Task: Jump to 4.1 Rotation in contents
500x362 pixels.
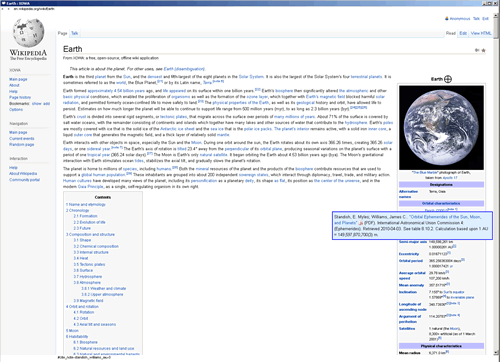Action: (x=84, y=312)
